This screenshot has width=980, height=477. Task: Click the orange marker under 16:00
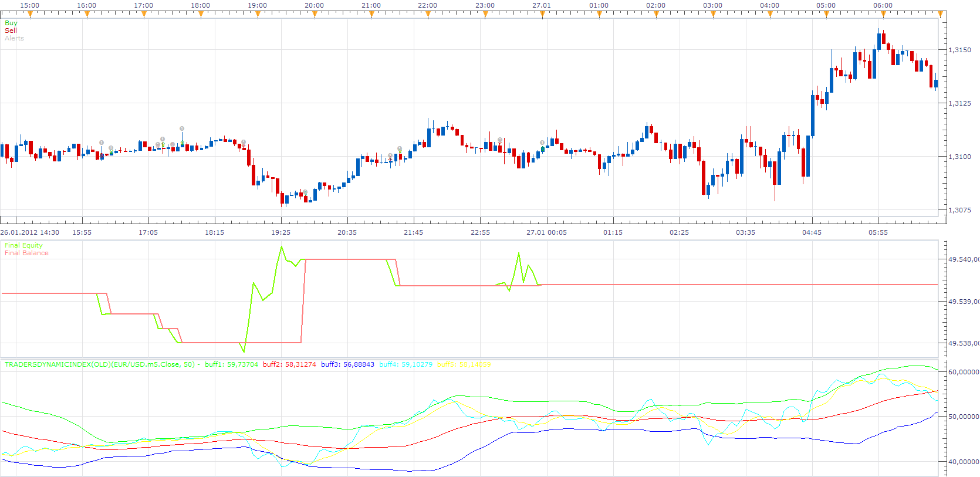[87, 15]
